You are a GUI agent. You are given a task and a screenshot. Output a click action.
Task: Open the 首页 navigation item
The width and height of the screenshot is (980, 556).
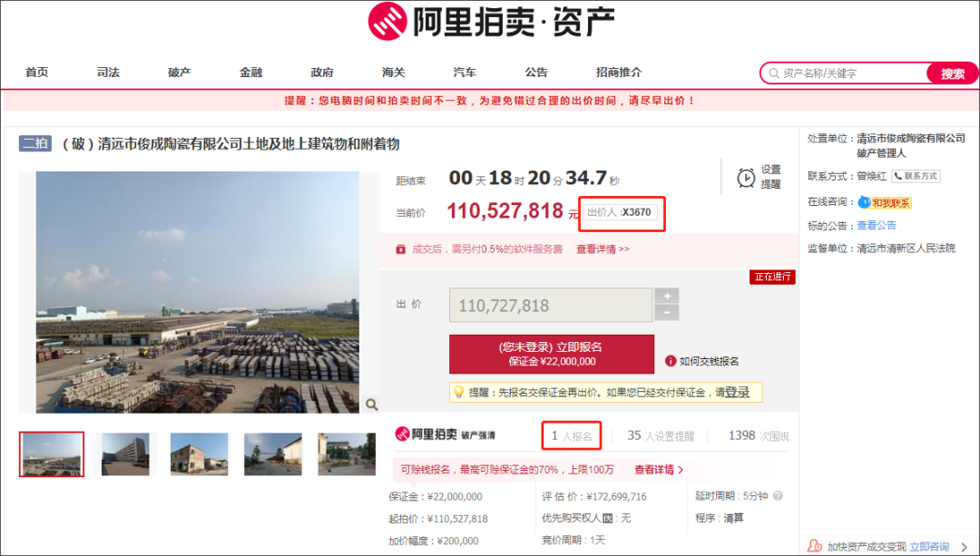click(x=37, y=73)
